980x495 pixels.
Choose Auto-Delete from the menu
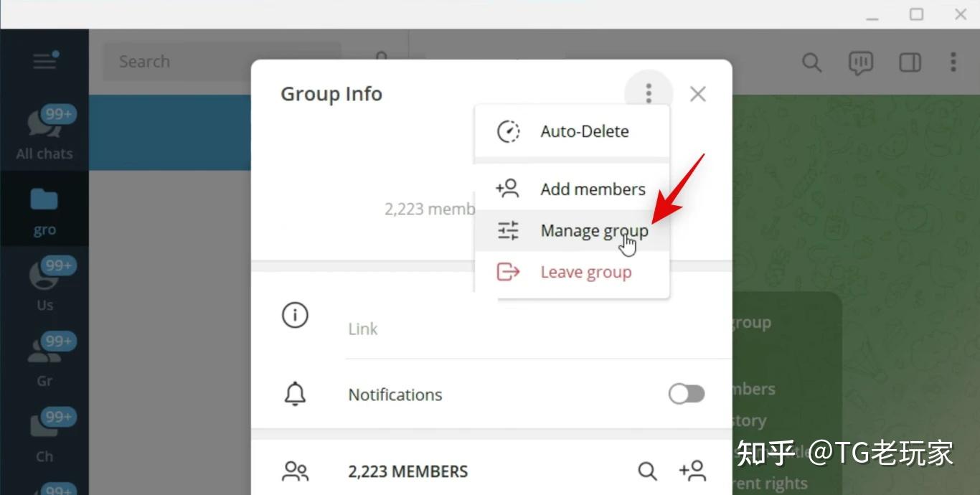pyautogui.click(x=584, y=131)
